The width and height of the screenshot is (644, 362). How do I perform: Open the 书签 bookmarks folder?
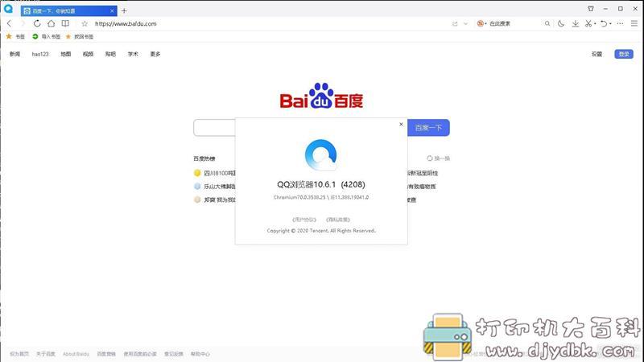point(15,36)
